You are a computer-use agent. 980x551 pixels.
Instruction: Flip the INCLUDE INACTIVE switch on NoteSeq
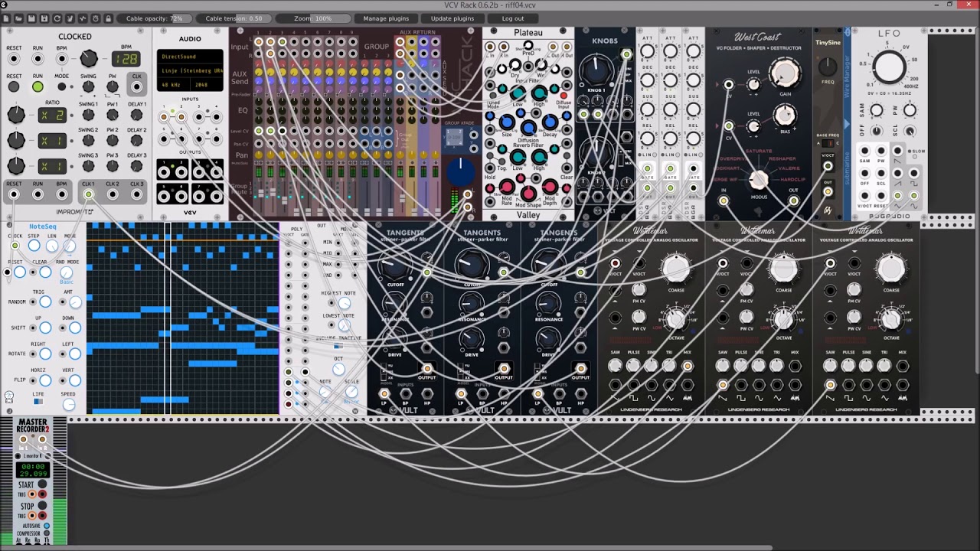pos(338,346)
